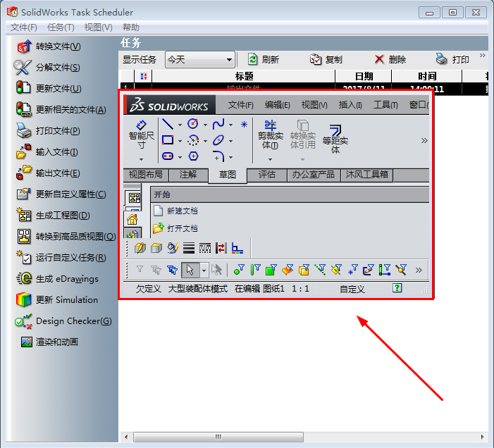Open the line tool dropdown arrow
Screen dimensions: 494x448
coord(180,125)
